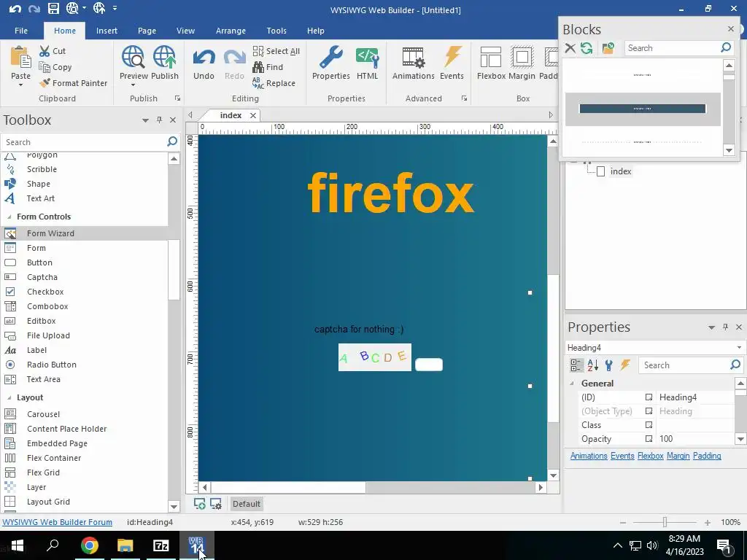Click the Undo arrow in Editing group
This screenshot has height=560, width=747.
tap(204, 58)
